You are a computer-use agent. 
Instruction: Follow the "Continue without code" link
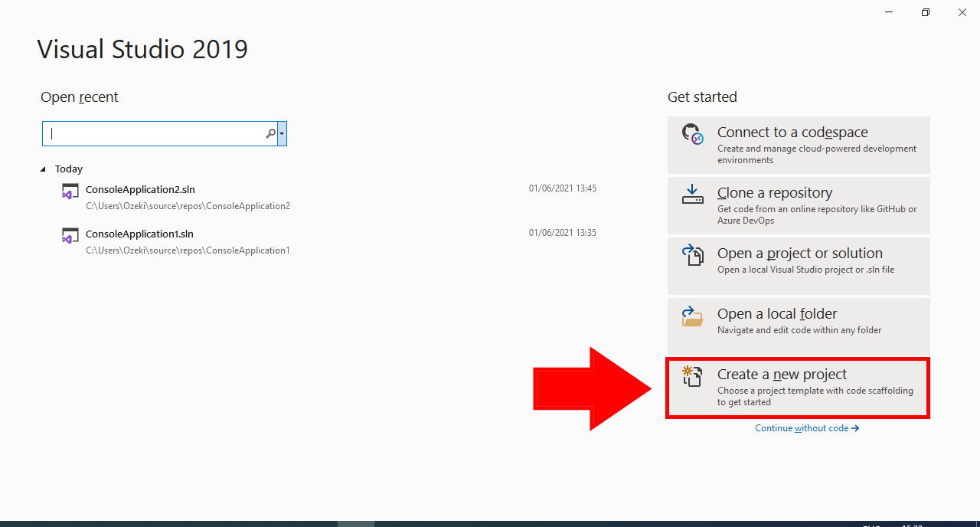pos(807,428)
